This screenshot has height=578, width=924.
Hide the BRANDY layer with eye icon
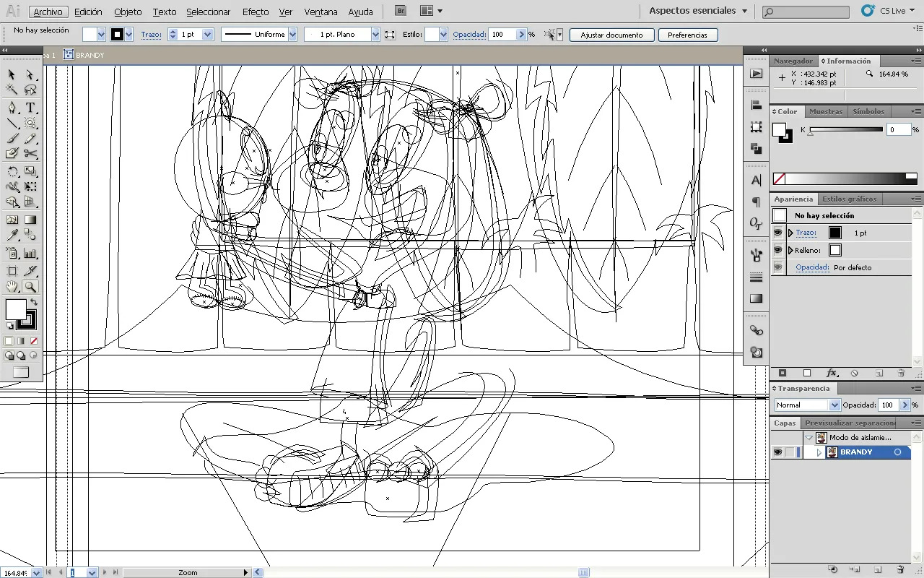[x=777, y=452]
